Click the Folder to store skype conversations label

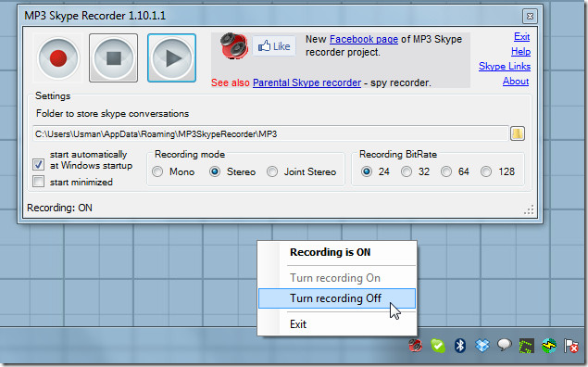point(112,114)
